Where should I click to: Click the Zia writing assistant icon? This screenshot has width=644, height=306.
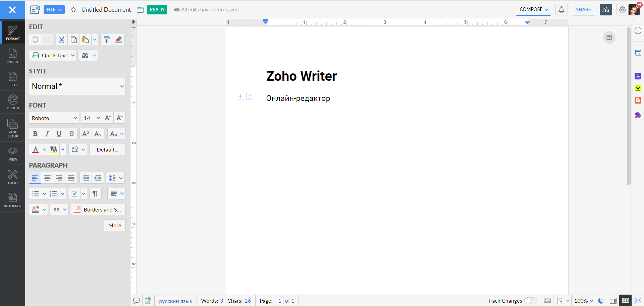pos(606,10)
